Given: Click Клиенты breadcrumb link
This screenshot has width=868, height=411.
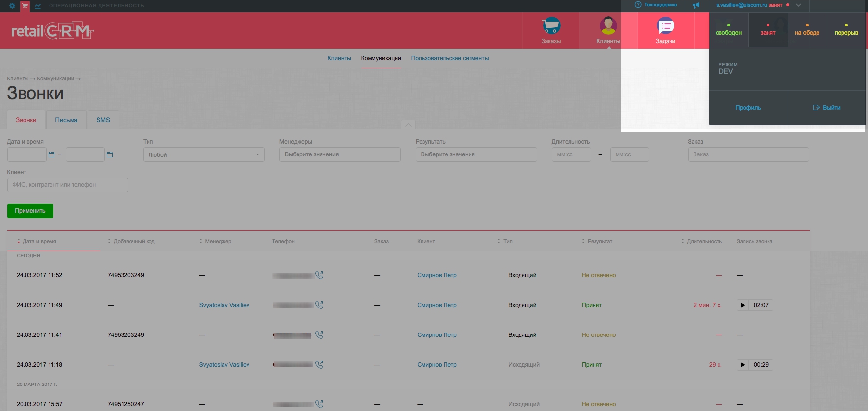Looking at the screenshot, I should tap(18, 78).
